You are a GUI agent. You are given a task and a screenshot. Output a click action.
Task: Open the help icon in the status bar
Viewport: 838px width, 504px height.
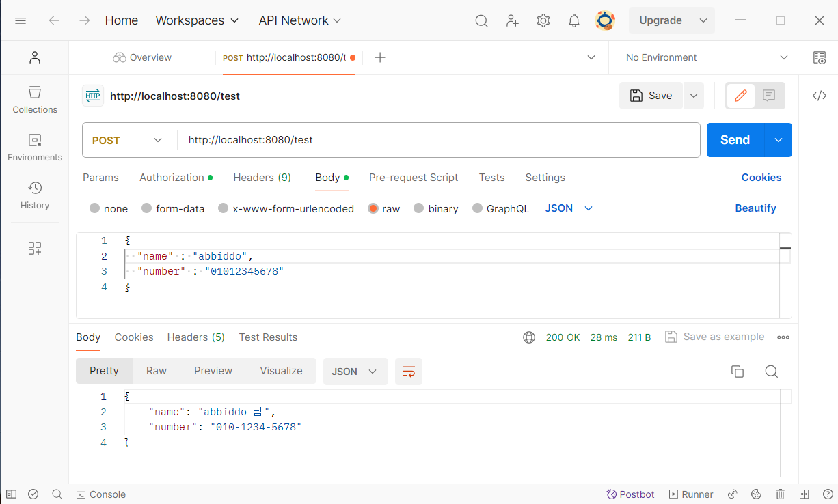coord(827,494)
